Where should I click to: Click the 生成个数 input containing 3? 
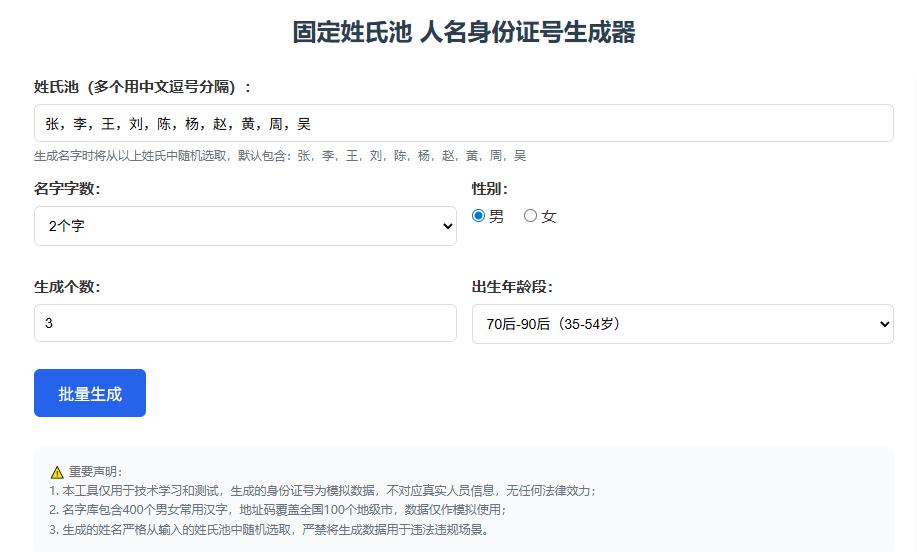click(x=244, y=323)
